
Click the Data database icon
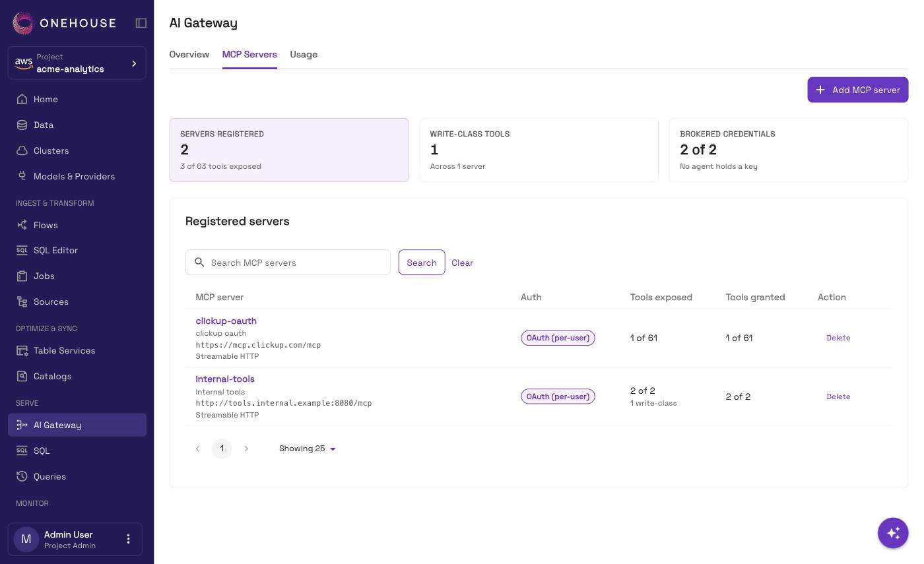point(22,125)
